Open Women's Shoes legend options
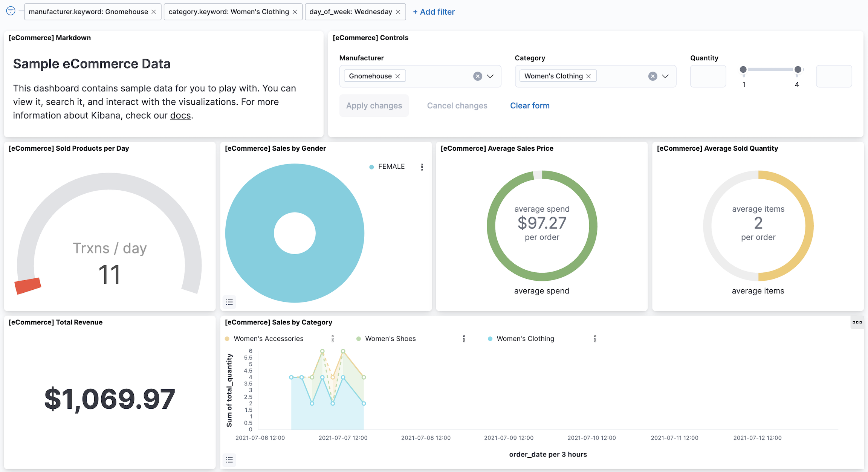 point(464,339)
